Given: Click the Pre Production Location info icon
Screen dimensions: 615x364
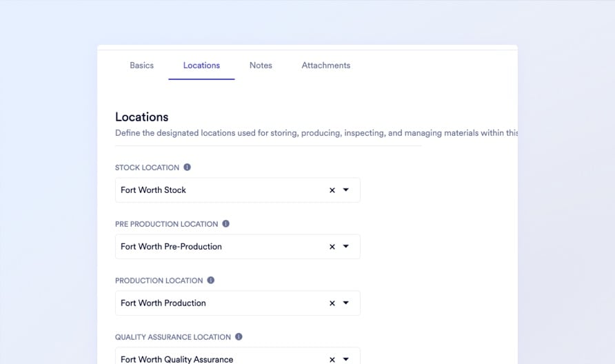Looking at the screenshot, I should [225, 224].
